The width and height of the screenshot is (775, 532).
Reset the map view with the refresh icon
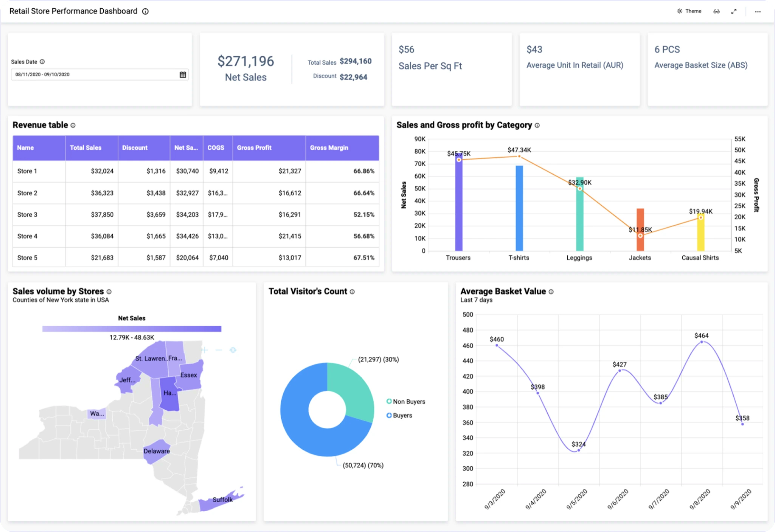[x=232, y=350]
